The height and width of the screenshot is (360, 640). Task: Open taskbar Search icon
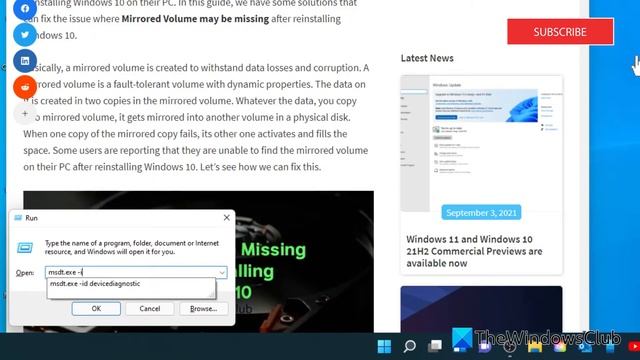(409, 347)
